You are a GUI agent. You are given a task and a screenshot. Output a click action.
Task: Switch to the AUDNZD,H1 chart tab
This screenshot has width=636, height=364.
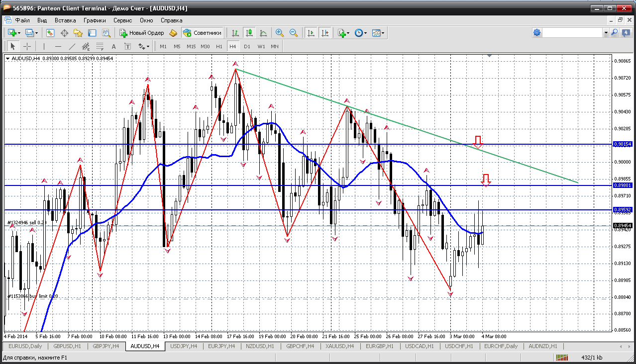tap(542, 346)
